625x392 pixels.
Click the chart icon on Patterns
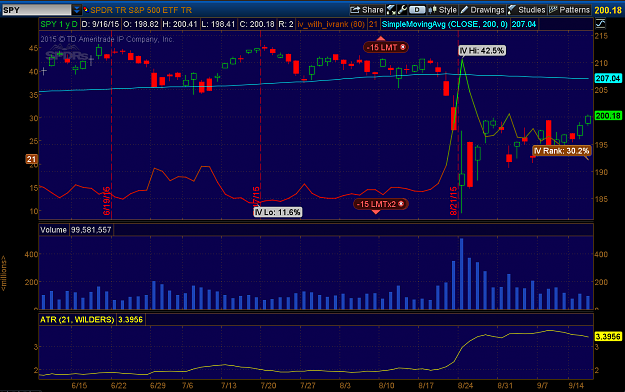point(553,10)
